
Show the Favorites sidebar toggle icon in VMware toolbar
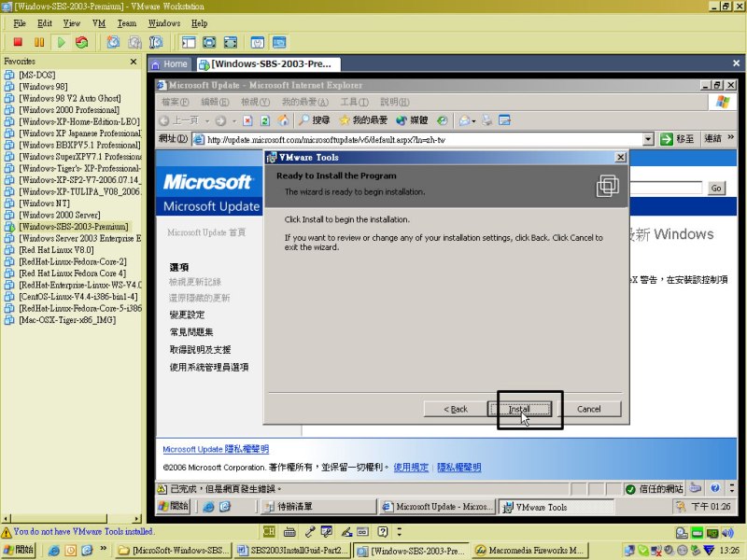coord(189,42)
